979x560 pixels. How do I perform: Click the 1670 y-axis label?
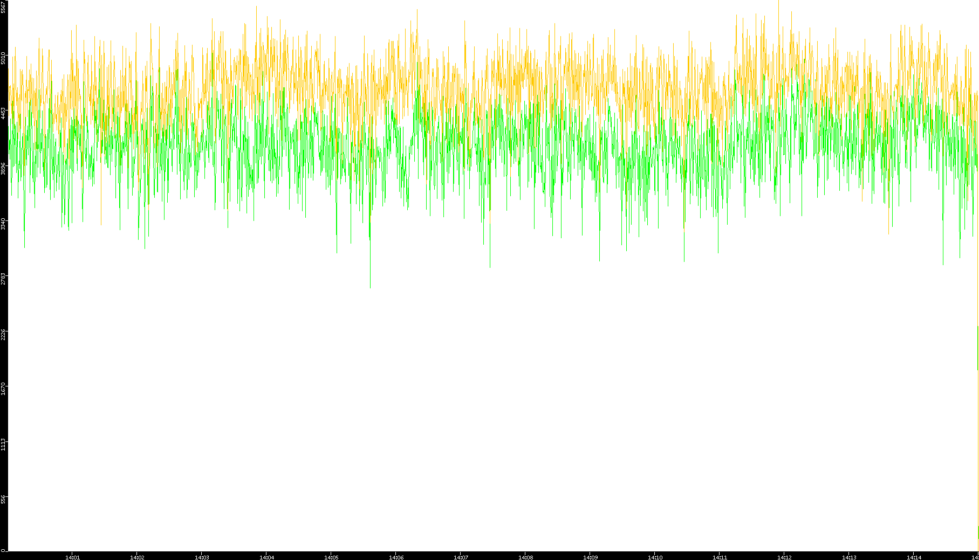tap(3, 389)
